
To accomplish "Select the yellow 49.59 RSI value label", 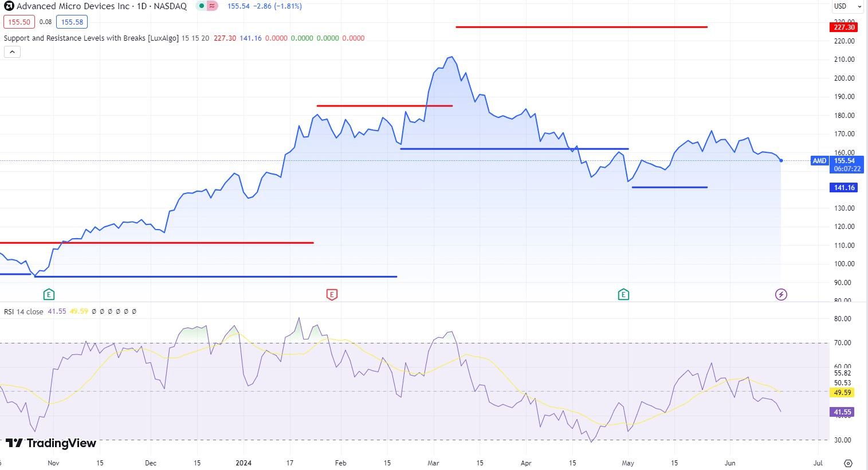I will click(x=842, y=393).
